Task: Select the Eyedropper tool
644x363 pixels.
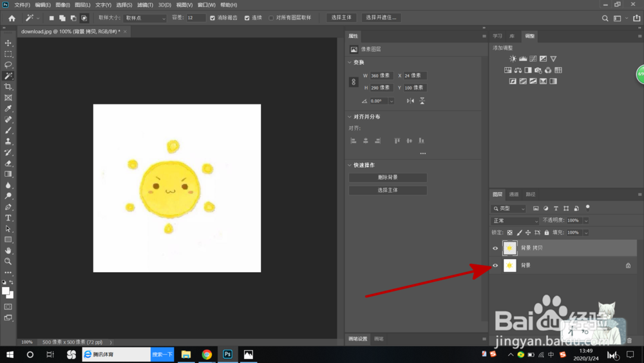Action: point(8,108)
